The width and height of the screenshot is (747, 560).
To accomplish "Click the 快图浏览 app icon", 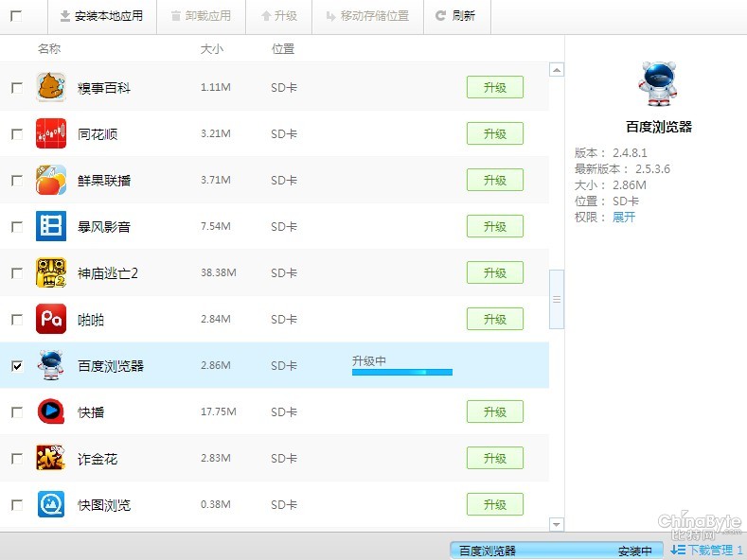I will click(51, 504).
